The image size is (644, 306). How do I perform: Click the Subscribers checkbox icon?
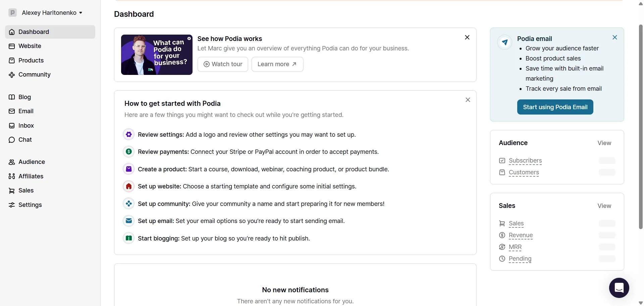coord(502,161)
